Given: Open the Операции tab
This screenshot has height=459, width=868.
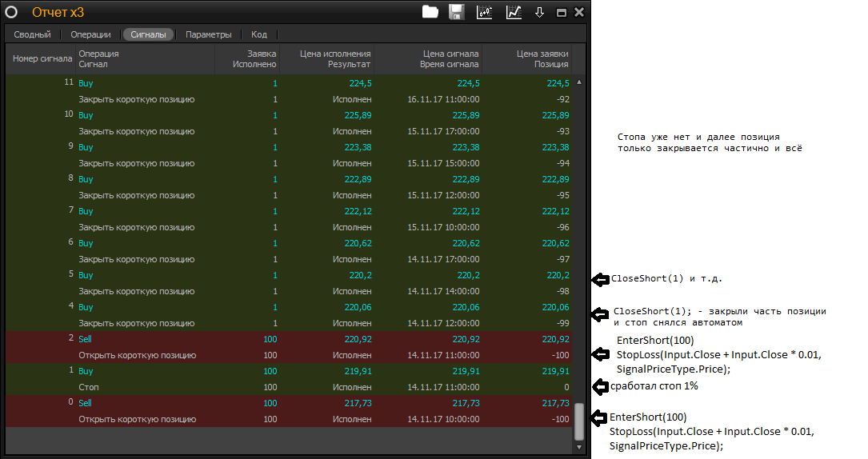Looking at the screenshot, I should [x=90, y=34].
